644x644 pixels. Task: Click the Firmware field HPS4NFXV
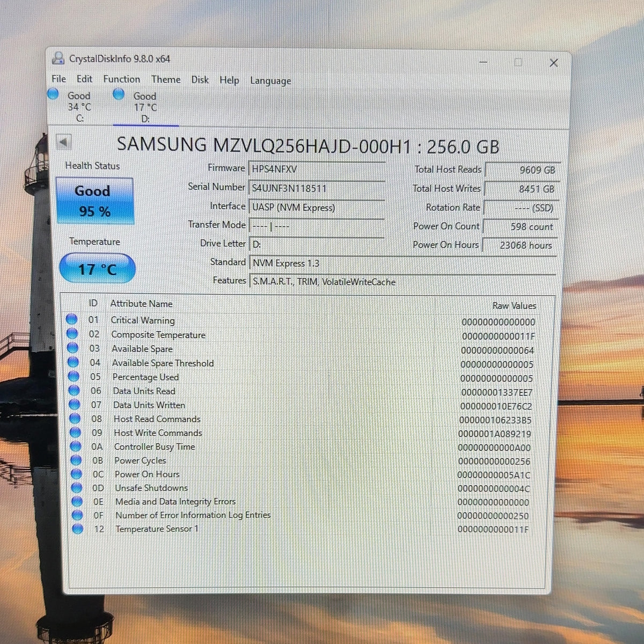click(317, 169)
